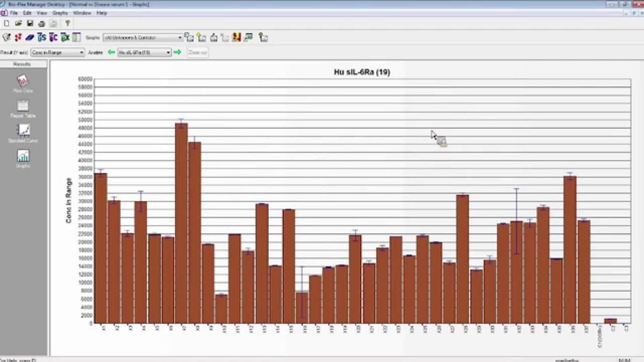The image size is (644, 362).
Task: Open the Help menu
Action: point(102,13)
